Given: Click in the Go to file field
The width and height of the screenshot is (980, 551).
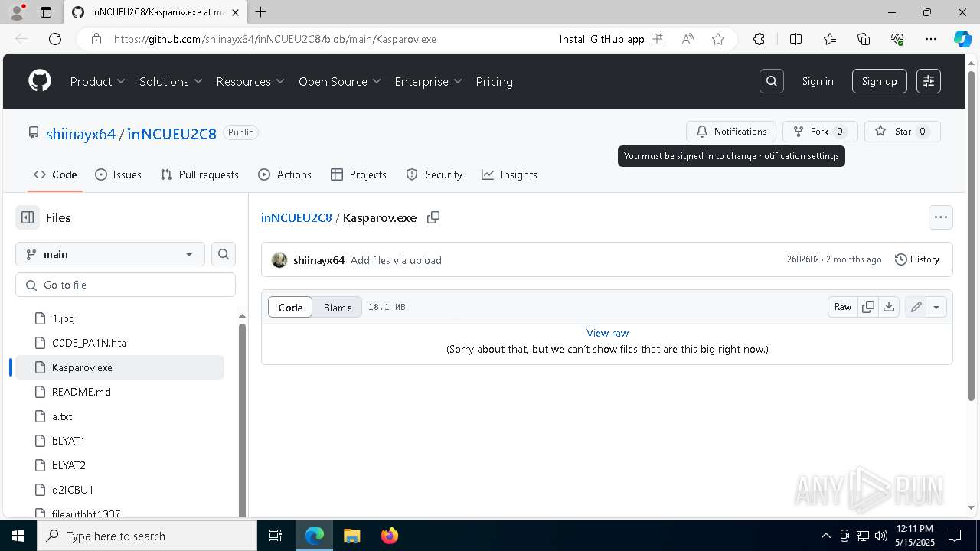Looking at the screenshot, I should (x=126, y=285).
